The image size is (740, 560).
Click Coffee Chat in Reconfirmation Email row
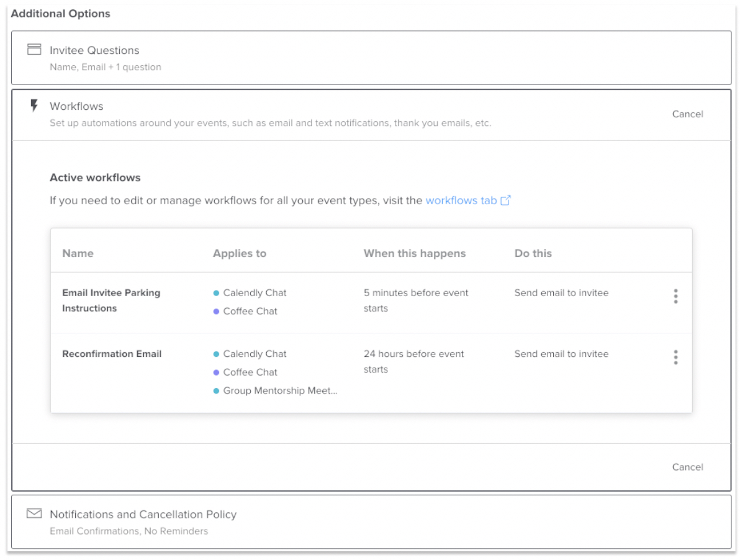250,373
